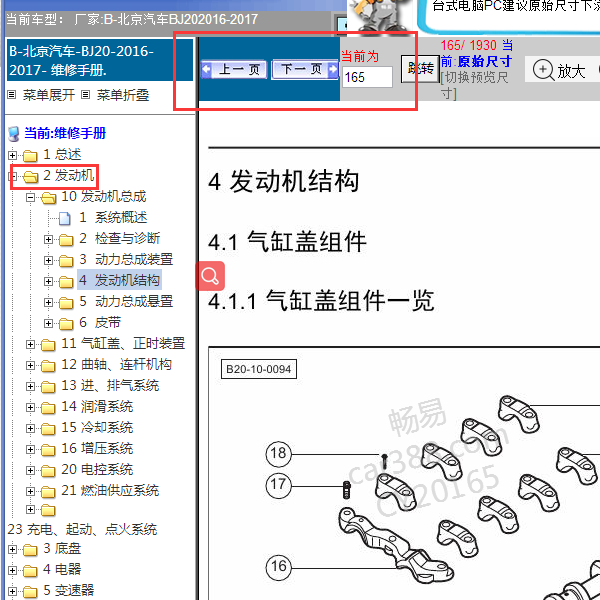Expand the 11 气缸盖、正时装置 node
Viewport: 600px width, 600px height.
pyautogui.click(x=30, y=344)
